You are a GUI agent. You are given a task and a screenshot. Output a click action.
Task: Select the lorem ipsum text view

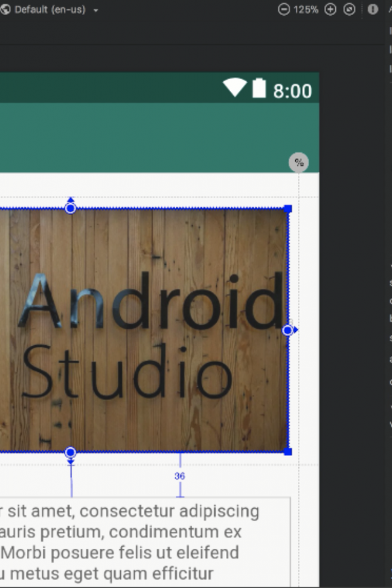pyautogui.click(x=145, y=542)
